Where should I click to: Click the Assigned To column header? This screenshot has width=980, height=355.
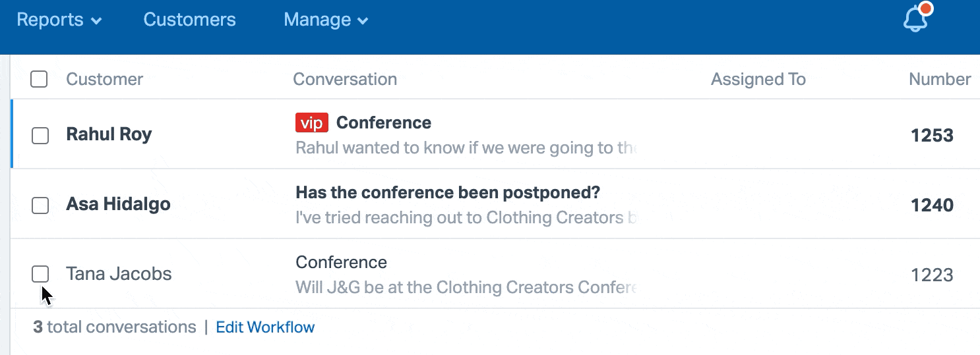[x=758, y=80]
